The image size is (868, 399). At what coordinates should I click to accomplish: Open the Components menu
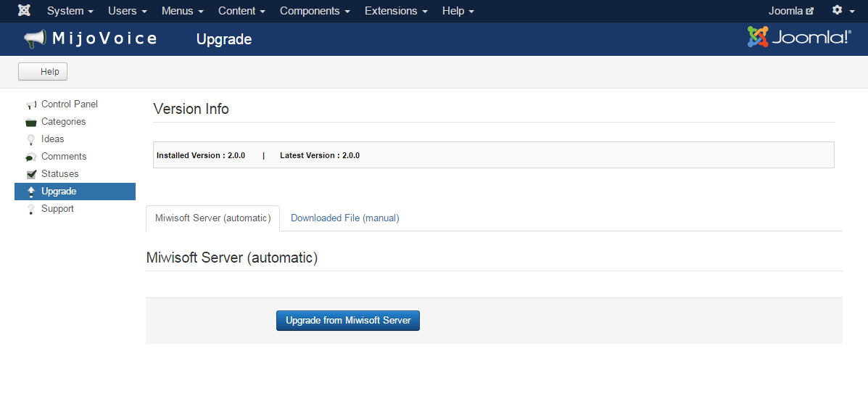tap(315, 11)
